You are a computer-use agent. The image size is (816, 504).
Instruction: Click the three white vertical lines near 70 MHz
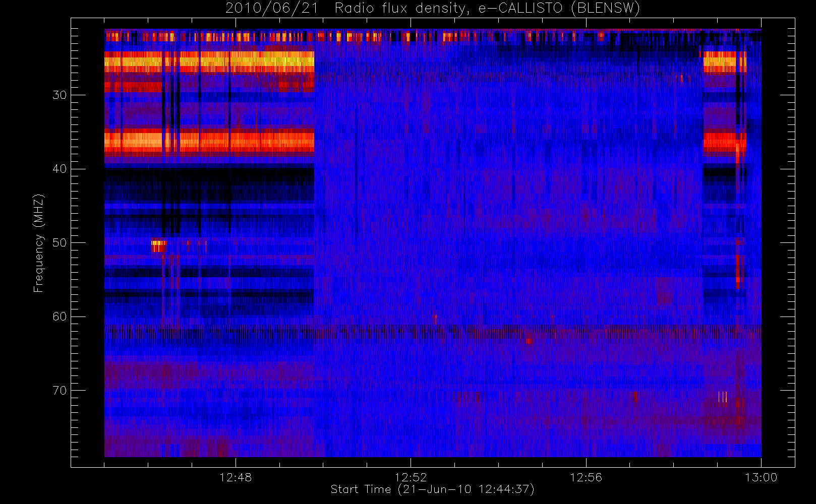(723, 397)
